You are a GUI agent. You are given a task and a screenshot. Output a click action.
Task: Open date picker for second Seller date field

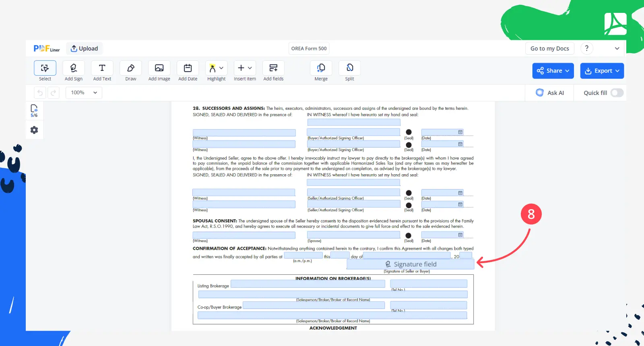click(460, 204)
